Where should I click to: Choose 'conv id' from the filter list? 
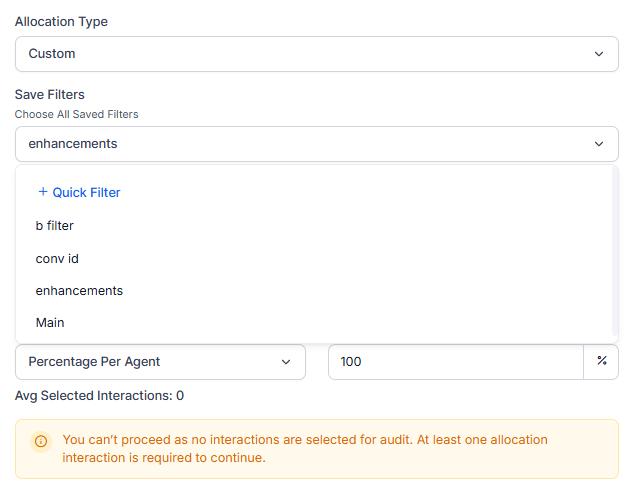click(x=57, y=259)
